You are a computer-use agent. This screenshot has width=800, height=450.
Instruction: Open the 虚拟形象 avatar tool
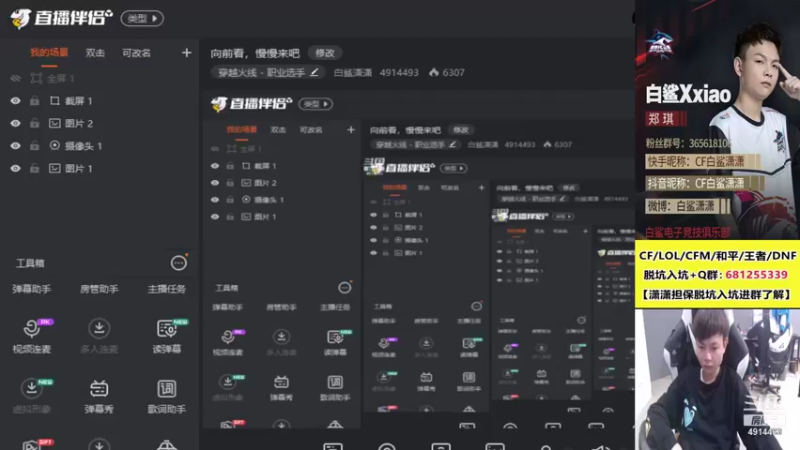coord(32,396)
